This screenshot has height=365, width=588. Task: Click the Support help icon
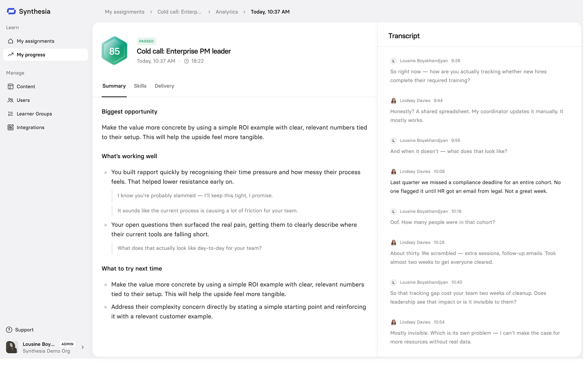tap(9, 330)
